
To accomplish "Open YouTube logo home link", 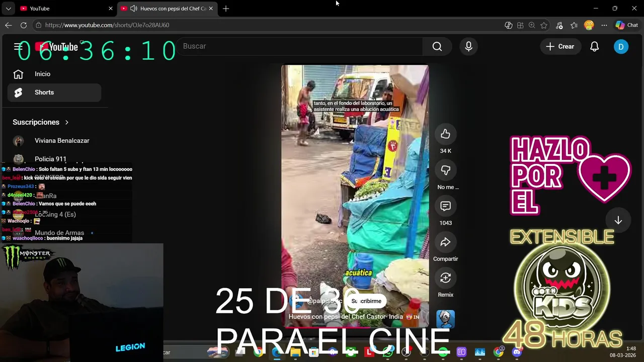I will (56, 47).
